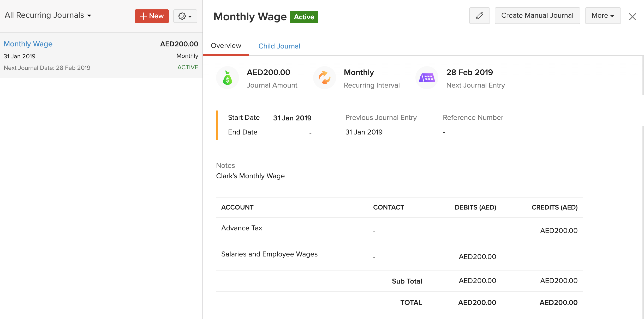Select the Advance Tax account row
Screen dimensions: 644x319
[242, 228]
